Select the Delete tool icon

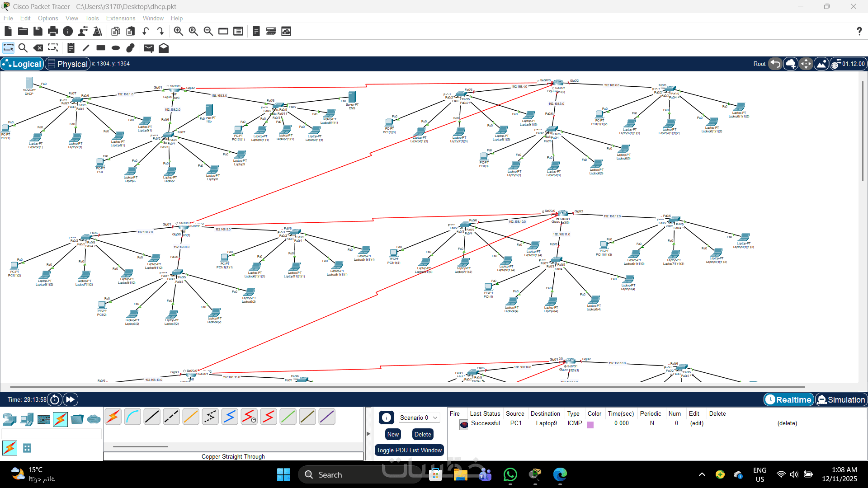tap(38, 48)
